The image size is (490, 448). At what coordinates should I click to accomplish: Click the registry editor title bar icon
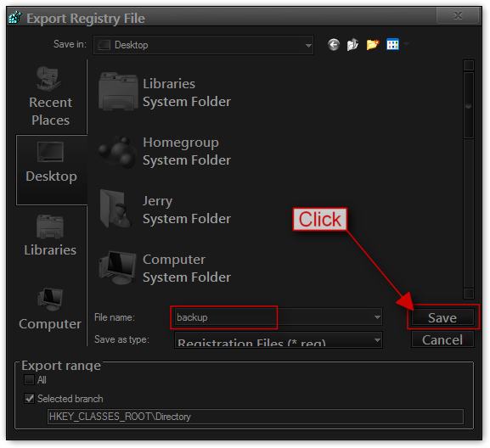pyautogui.click(x=14, y=18)
